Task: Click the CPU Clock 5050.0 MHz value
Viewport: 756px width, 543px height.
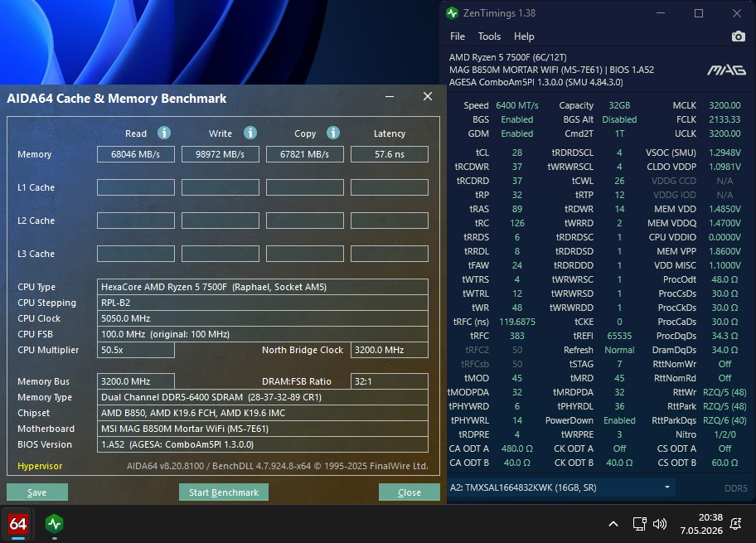Action: pyautogui.click(x=262, y=319)
